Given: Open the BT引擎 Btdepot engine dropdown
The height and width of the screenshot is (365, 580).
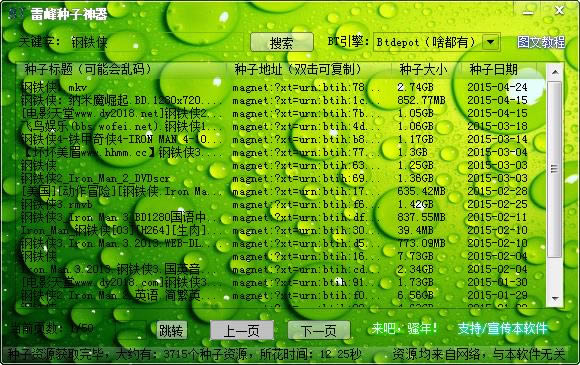Looking at the screenshot, I should 436,42.
